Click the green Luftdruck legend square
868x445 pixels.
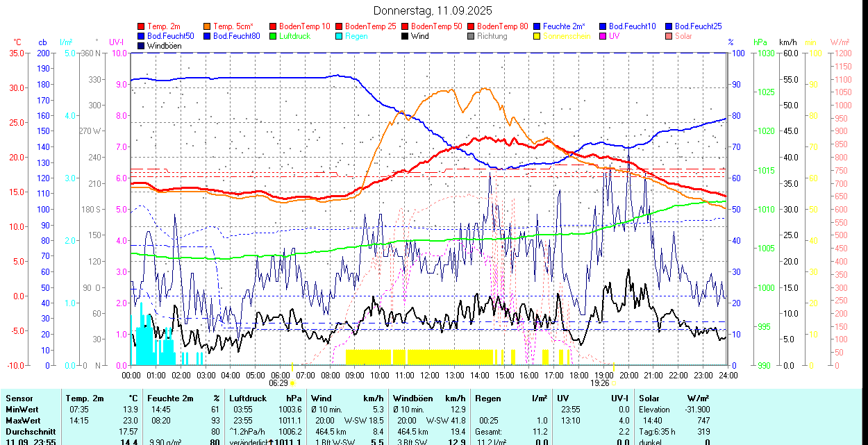(273, 36)
